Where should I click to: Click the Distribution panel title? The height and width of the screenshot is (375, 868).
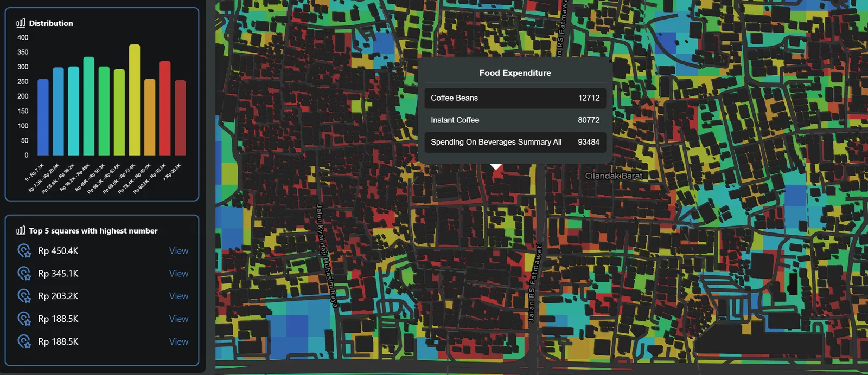click(51, 23)
